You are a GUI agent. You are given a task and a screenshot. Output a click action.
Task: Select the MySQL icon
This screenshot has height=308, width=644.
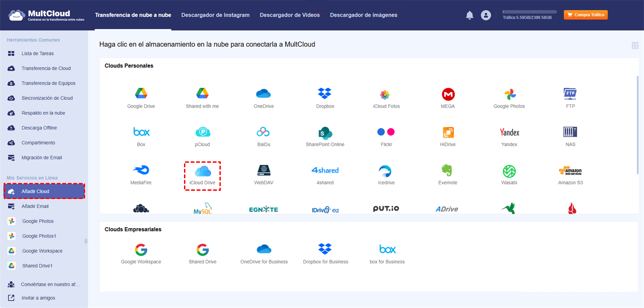point(202,208)
